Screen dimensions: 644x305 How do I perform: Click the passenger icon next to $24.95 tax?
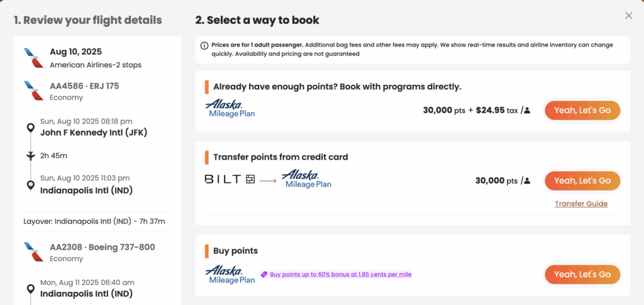point(527,111)
